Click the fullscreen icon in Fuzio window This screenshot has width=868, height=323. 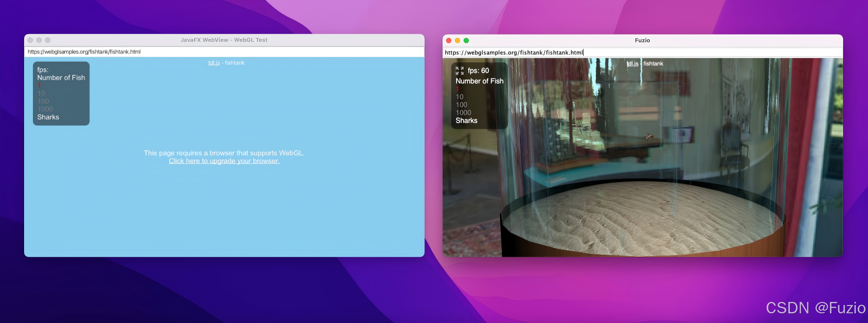[x=460, y=71]
